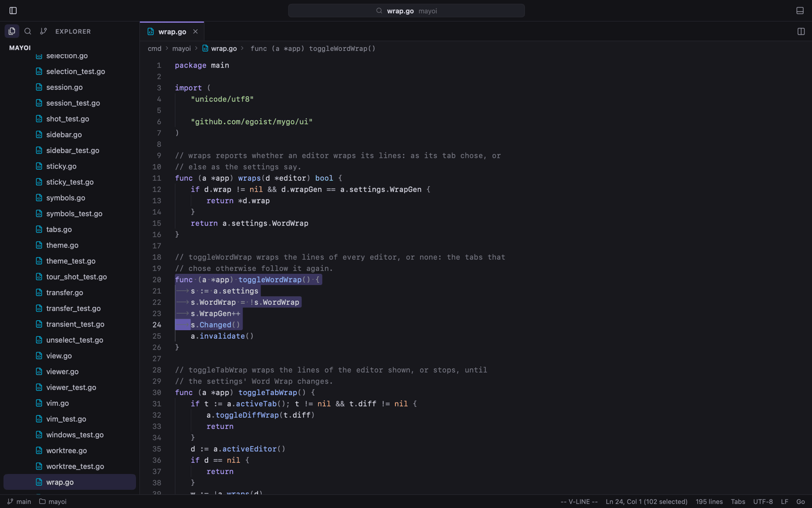Viewport: 812px width, 508px height.
Task: Click the wrap.go search field at top
Action: coord(407,11)
